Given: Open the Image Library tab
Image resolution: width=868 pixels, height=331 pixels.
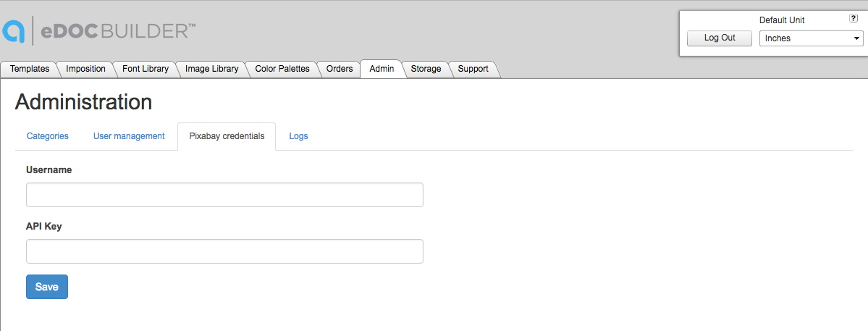Looking at the screenshot, I should (x=211, y=69).
